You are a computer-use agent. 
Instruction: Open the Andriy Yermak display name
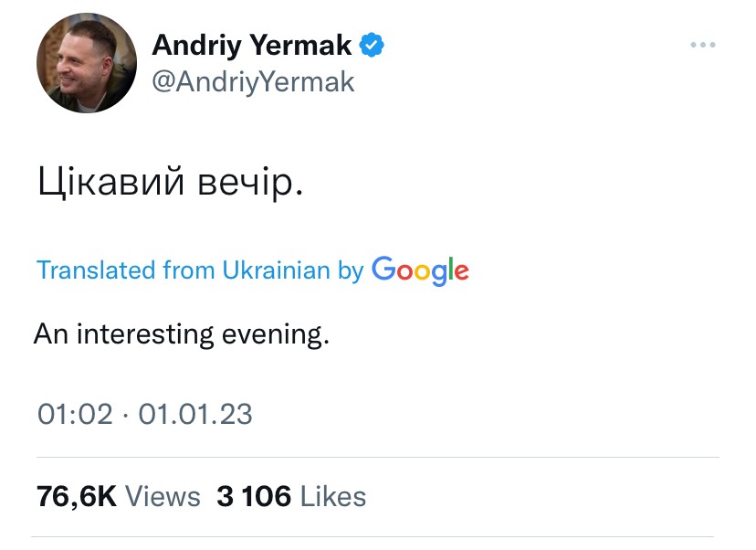pos(251,44)
